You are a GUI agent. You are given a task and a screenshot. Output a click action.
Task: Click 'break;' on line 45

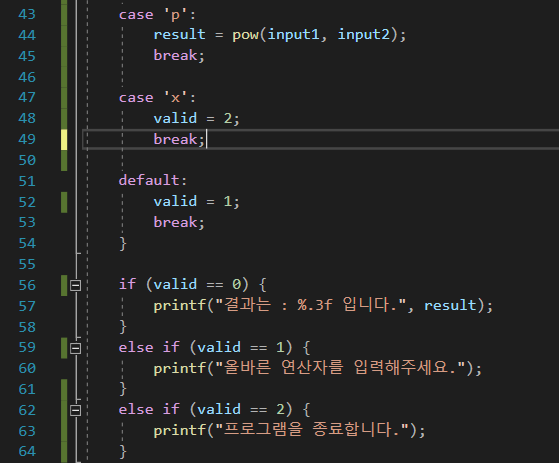(x=179, y=56)
